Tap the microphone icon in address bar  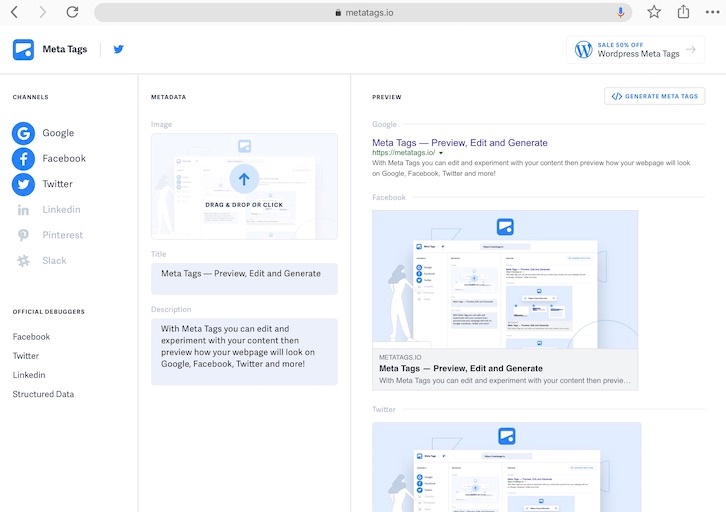pyautogui.click(x=620, y=12)
